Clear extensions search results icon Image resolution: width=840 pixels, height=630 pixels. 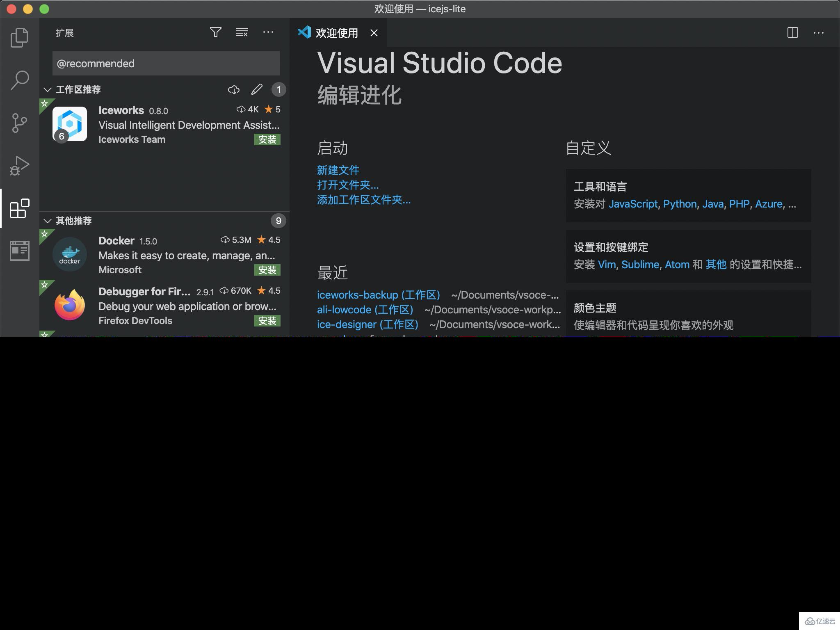coord(242,32)
